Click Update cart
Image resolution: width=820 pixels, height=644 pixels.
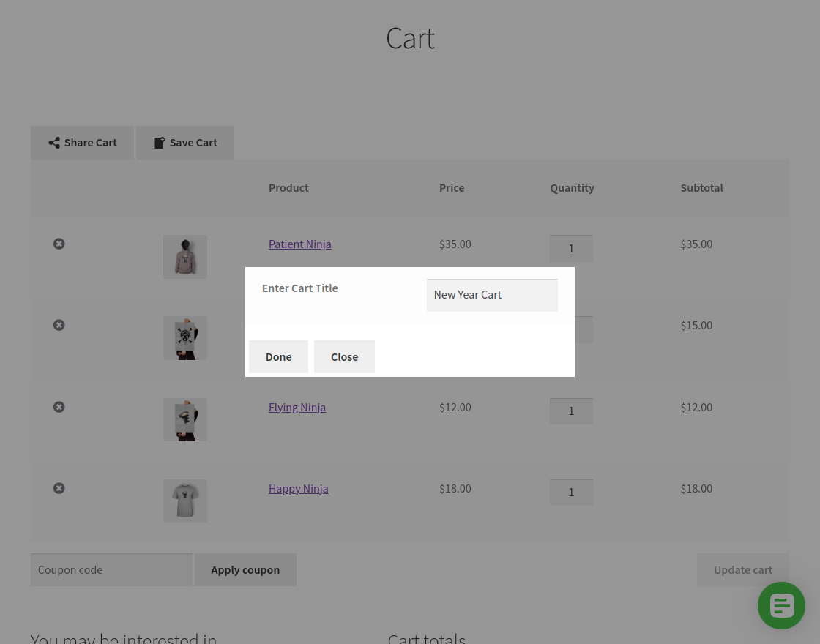[x=743, y=569]
